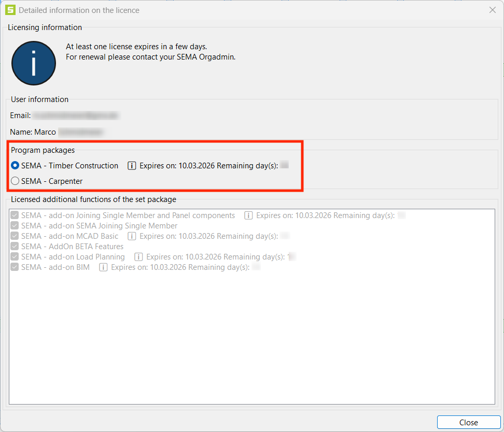Select the SEMA - Carpenter package
This screenshot has width=504, height=432.
coord(16,181)
